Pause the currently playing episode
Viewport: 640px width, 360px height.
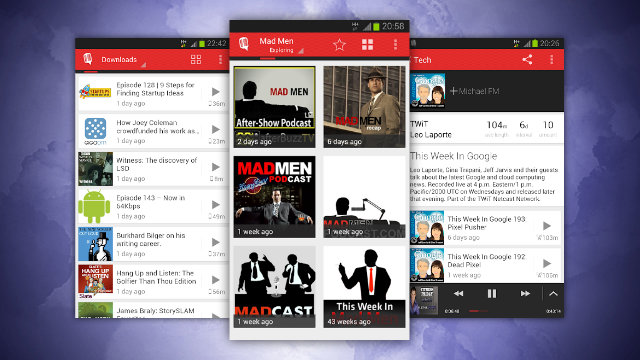(x=492, y=293)
